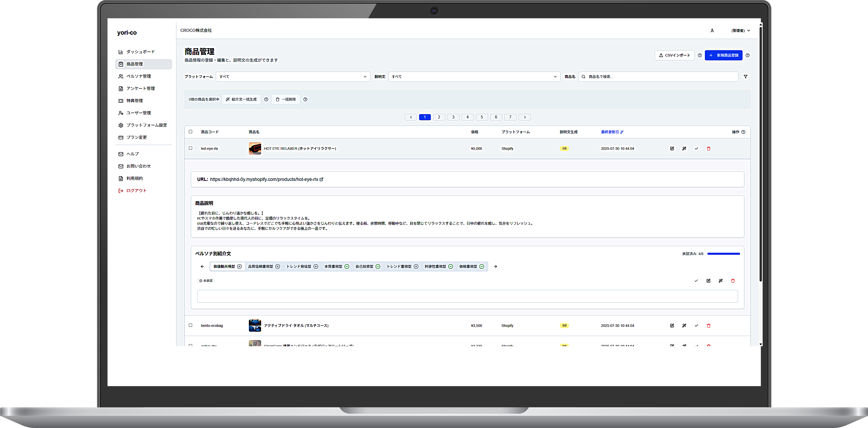This screenshot has width=868, height=428.
Task: Open help icon next to 新規商品登録
Action: 747,55
